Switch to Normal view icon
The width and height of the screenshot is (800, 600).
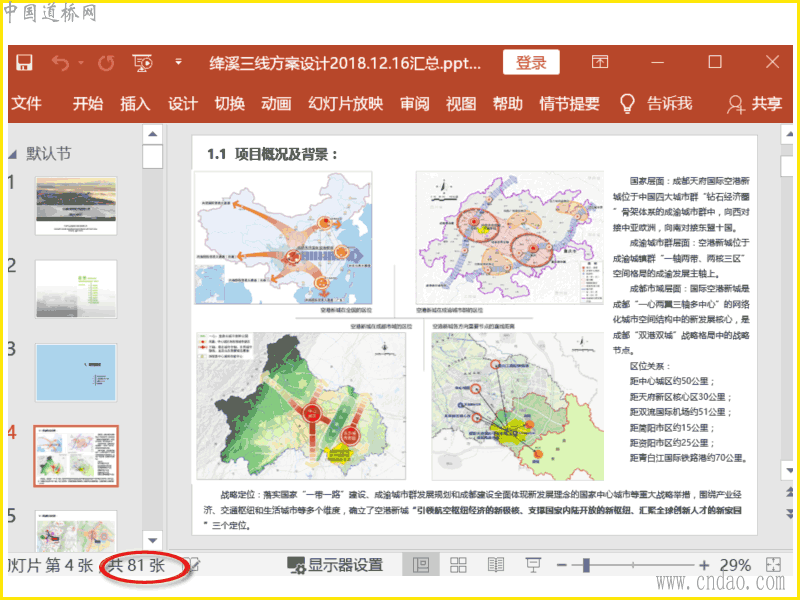click(420, 565)
